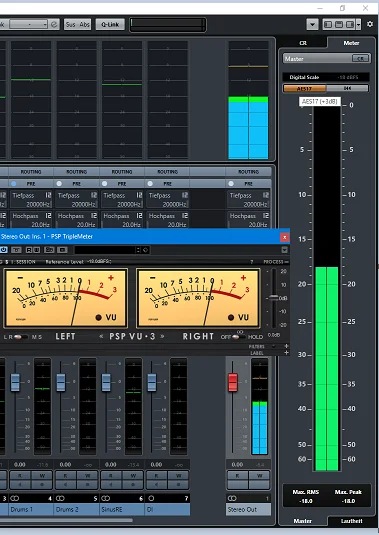Click the Q-Link button
The image size is (379, 535).
point(110,25)
